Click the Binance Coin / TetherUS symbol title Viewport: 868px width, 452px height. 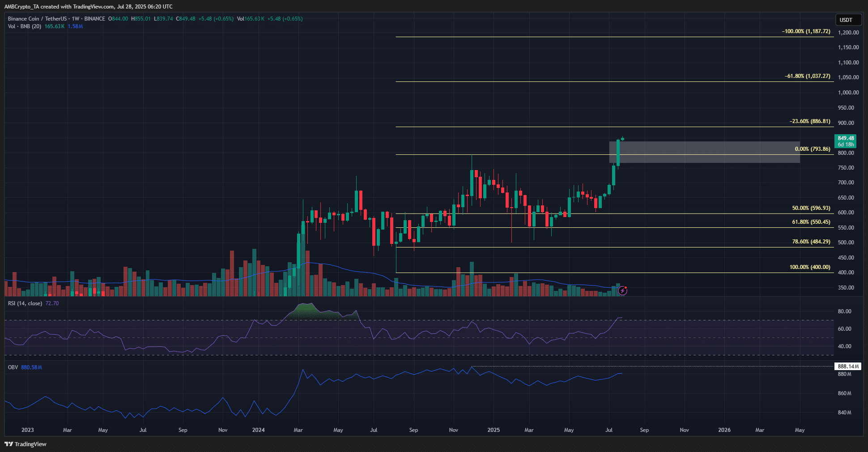tap(37, 19)
